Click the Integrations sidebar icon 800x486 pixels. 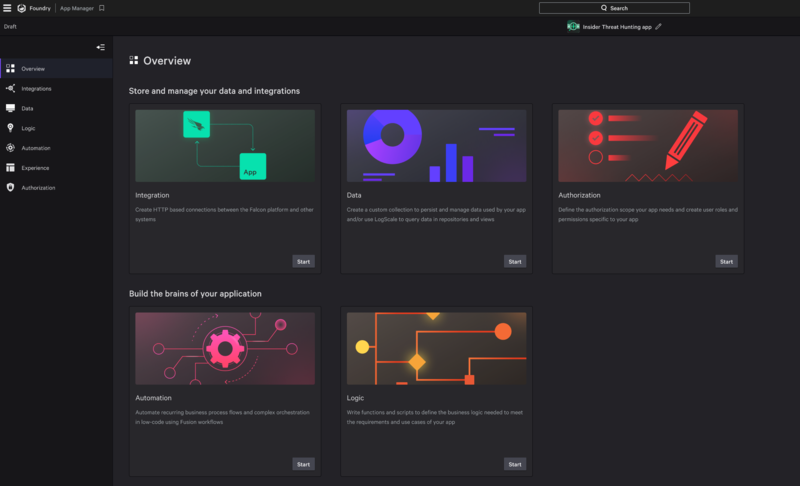[x=10, y=88]
